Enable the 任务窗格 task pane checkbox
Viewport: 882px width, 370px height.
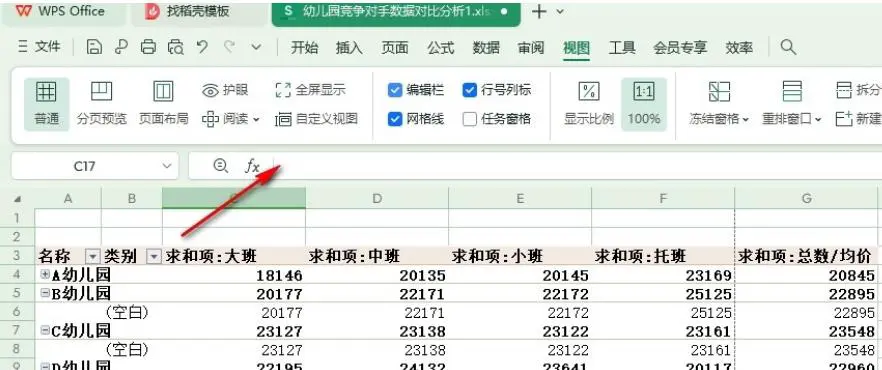pos(470,119)
